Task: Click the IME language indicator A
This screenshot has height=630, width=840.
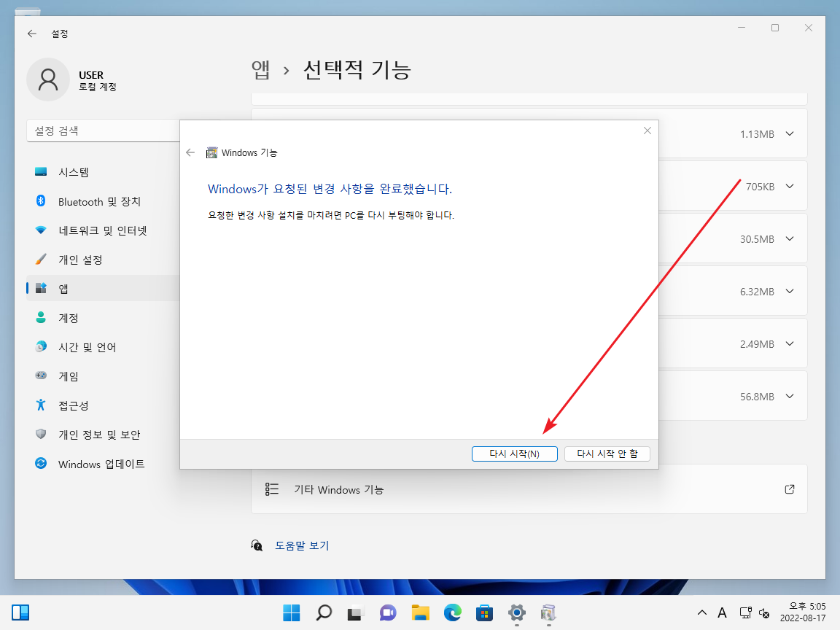Action: (x=722, y=612)
